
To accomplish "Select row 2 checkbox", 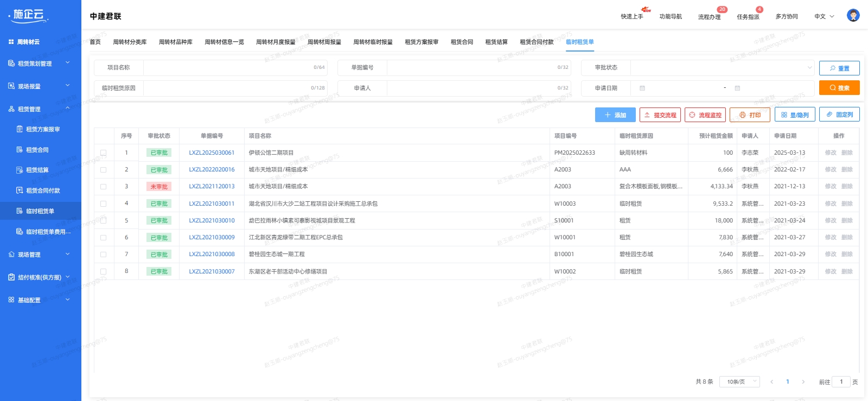I will [x=103, y=170].
